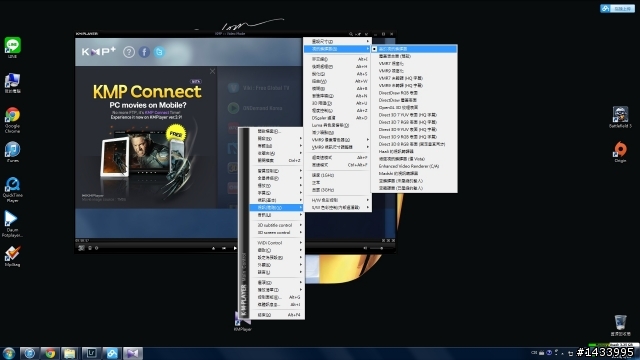Open Battlefield 3 desktop shortcut

(620, 118)
